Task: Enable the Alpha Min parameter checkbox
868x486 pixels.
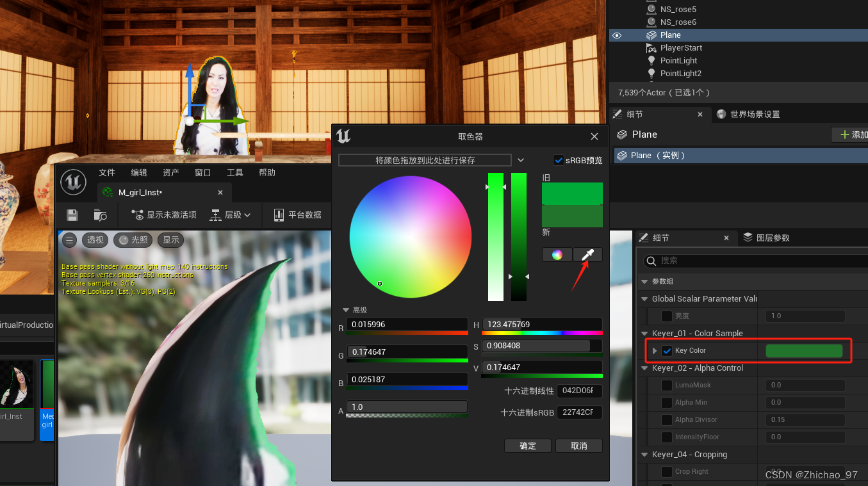Action: [667, 403]
